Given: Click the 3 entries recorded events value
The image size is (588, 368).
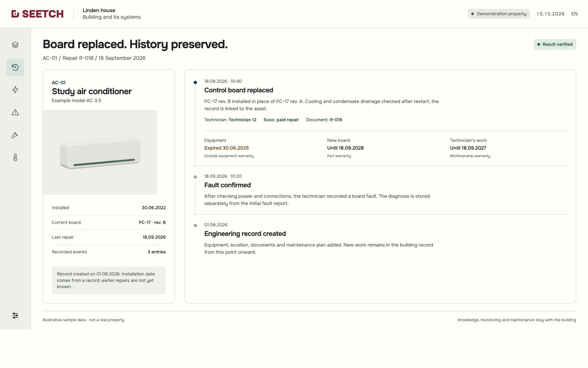Looking at the screenshot, I should point(157,252).
